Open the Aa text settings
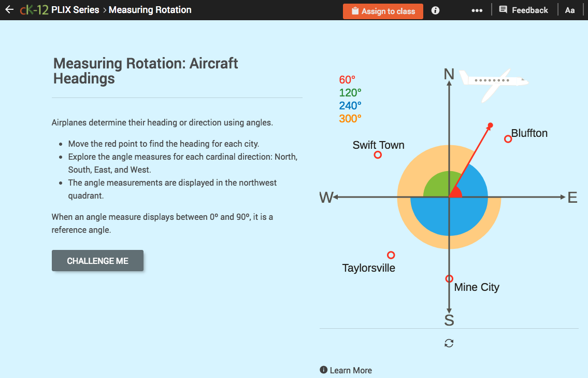 (570, 10)
